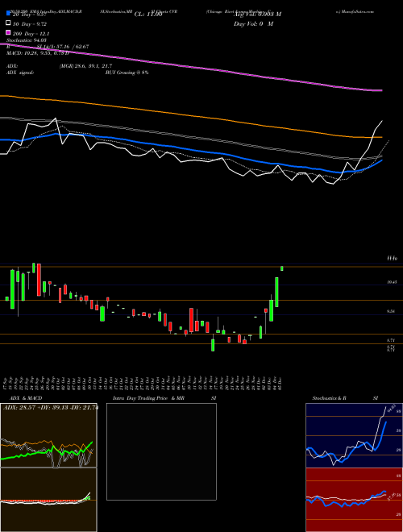The image size is (403, 532).
Task: Click the tall red candlestick next to the chart's highest green candle
Action: tap(39, 280)
